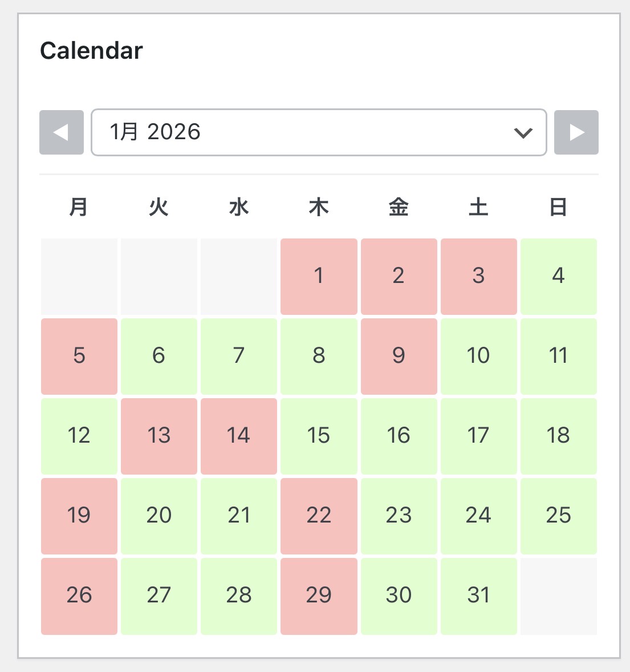
Task: Go to next month with right arrow
Action: (x=576, y=132)
